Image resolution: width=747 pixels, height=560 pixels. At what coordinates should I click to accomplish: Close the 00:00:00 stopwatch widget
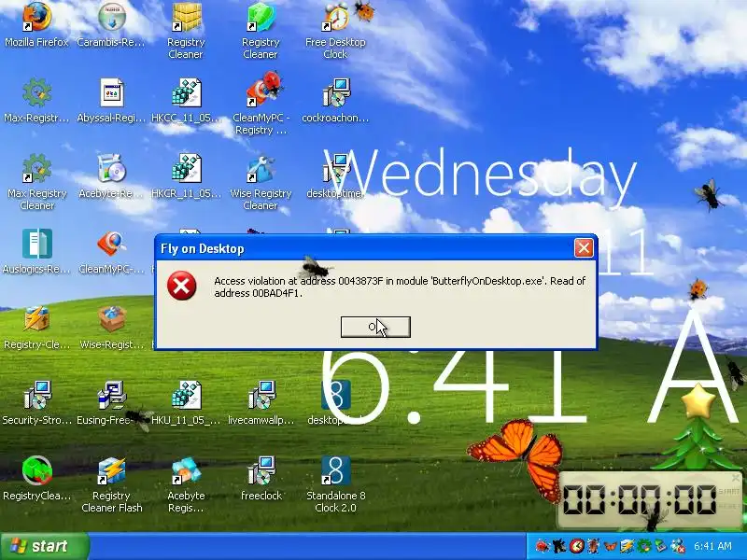pyautogui.click(x=736, y=477)
